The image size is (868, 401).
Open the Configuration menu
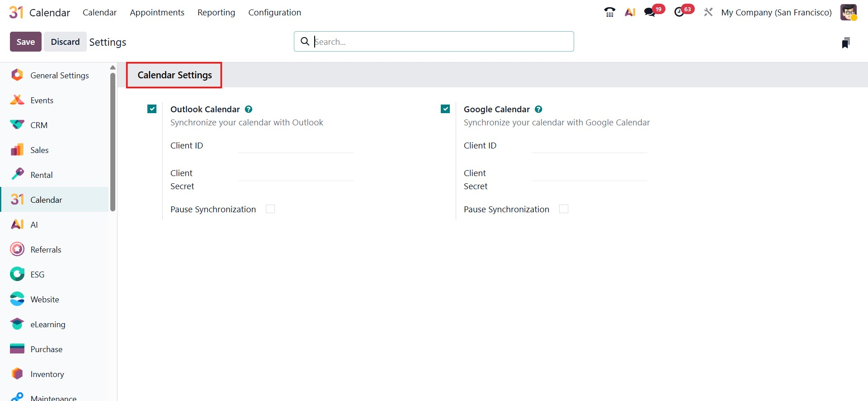(274, 12)
